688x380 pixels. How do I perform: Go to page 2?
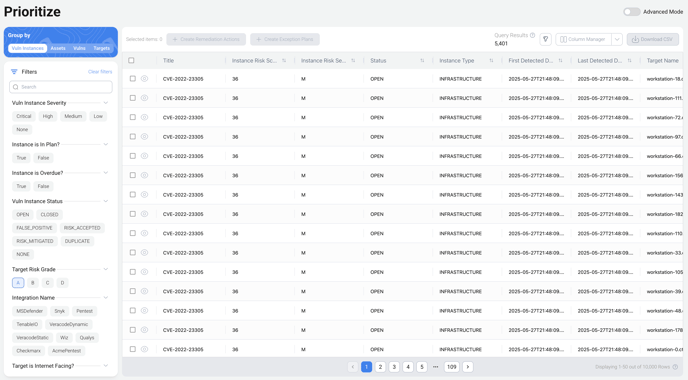380,367
